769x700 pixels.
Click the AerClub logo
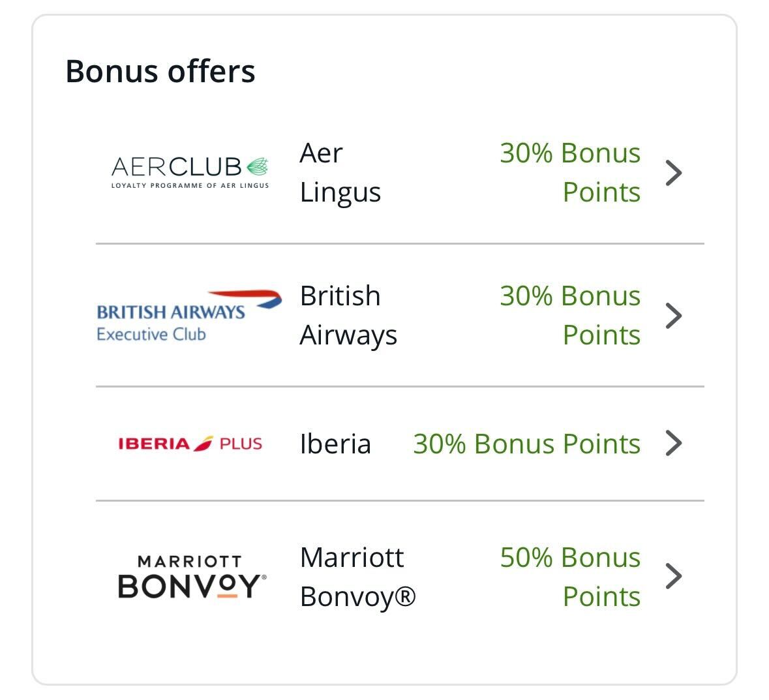tap(189, 172)
